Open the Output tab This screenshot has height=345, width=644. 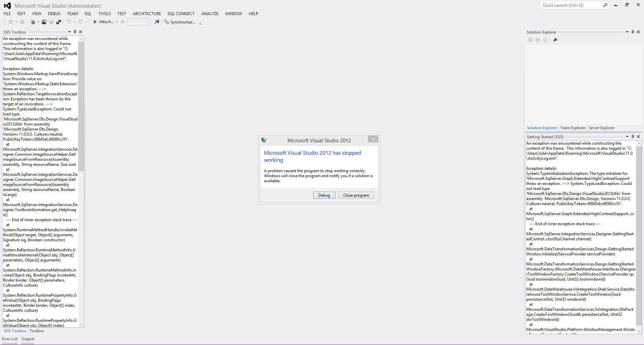pos(28,339)
